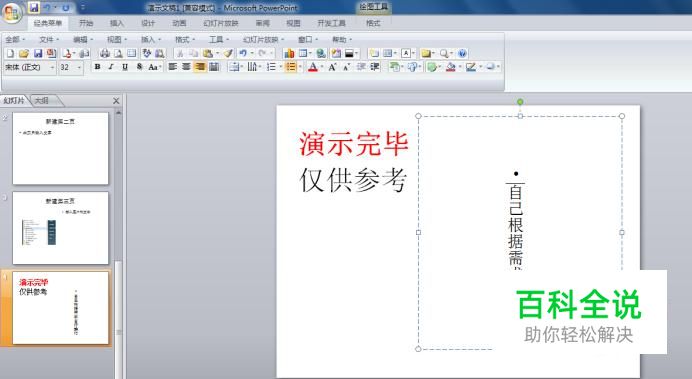Screen dimensions: 692x379
Task: Open the 幻灯片放映 classic menu
Action: [263, 40]
